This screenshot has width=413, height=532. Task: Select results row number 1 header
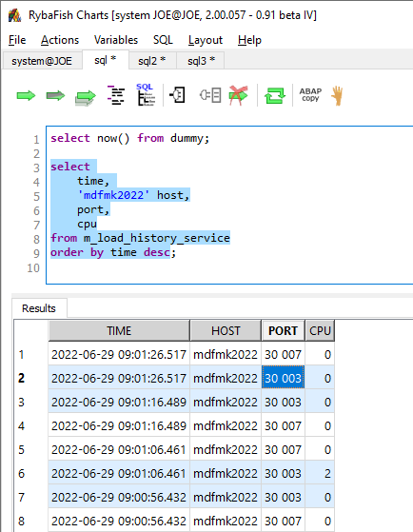point(21,355)
